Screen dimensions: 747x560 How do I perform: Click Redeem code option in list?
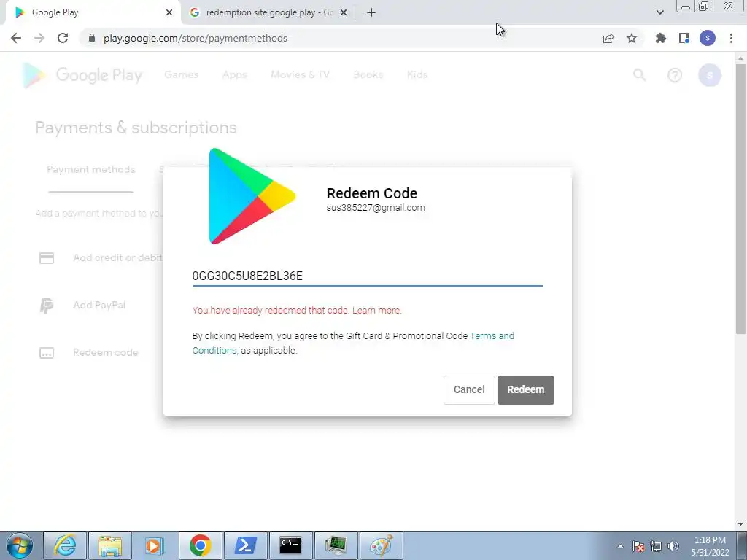[x=105, y=352]
